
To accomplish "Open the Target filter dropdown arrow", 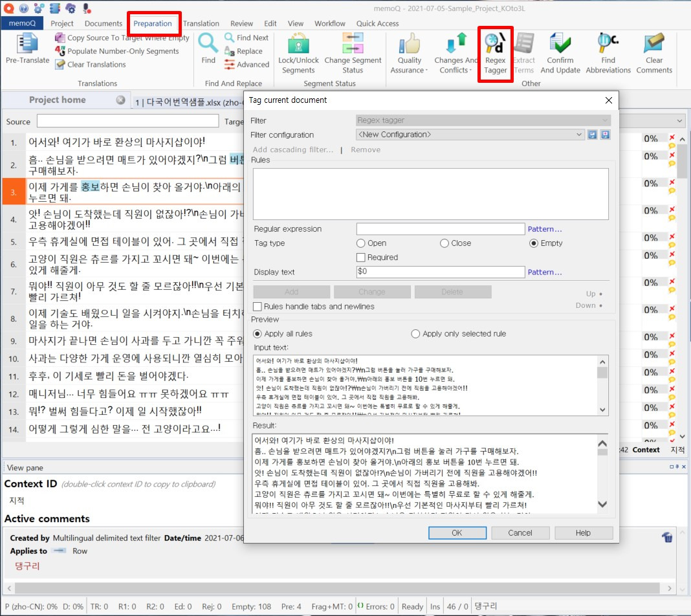I will click(x=679, y=121).
